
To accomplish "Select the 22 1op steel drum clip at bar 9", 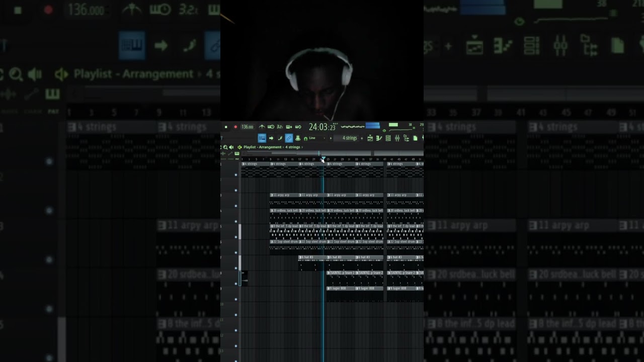I will tap(284, 247).
